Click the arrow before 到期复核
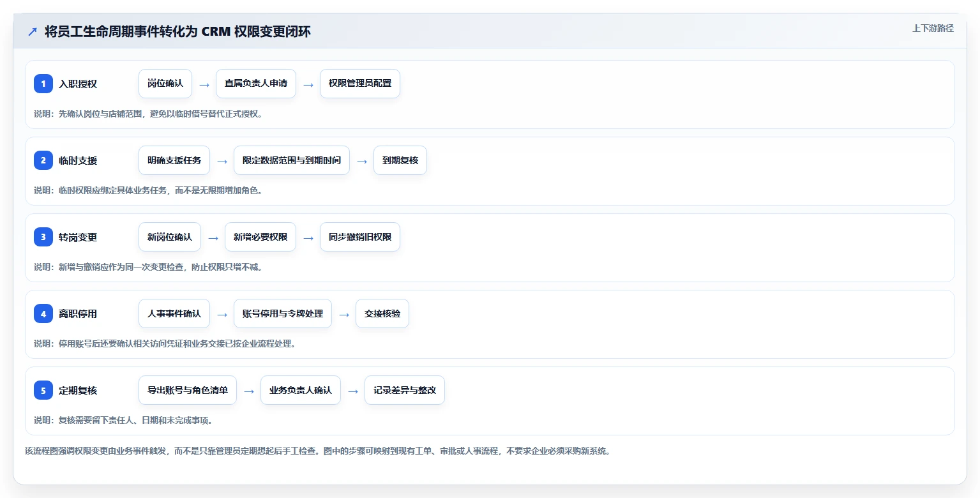Viewport: 980px width, 498px height. (x=362, y=161)
